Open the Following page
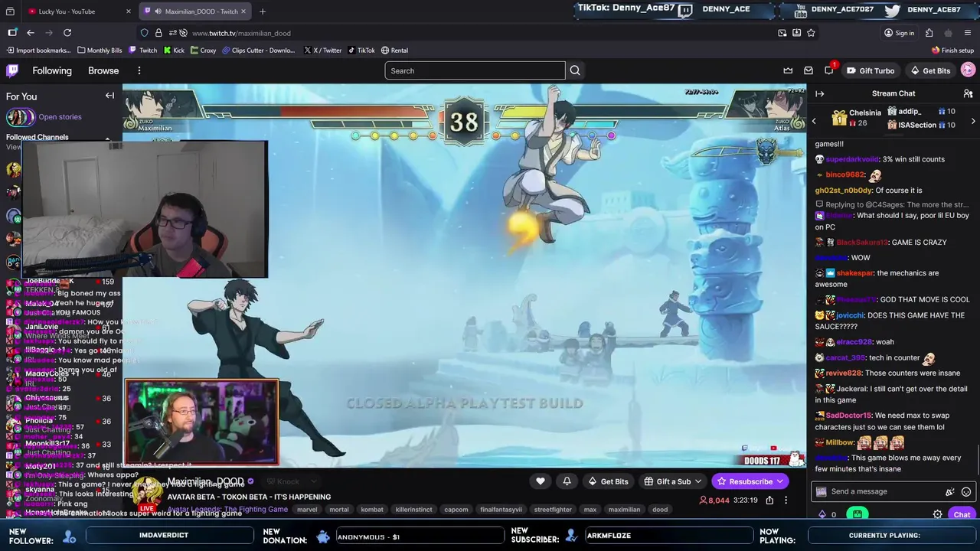This screenshot has height=551, width=980. pyautogui.click(x=52, y=70)
